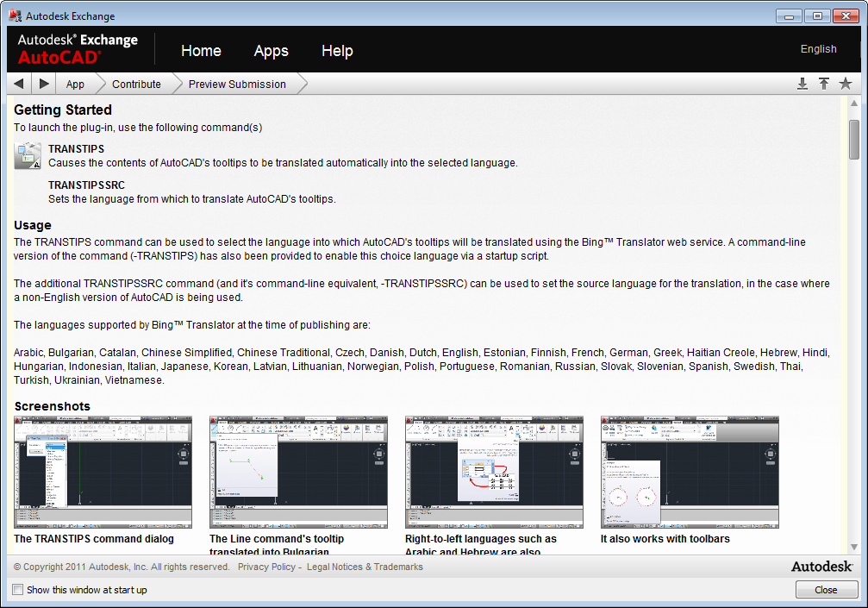
Task: Click the back navigation arrow
Action: pos(19,84)
